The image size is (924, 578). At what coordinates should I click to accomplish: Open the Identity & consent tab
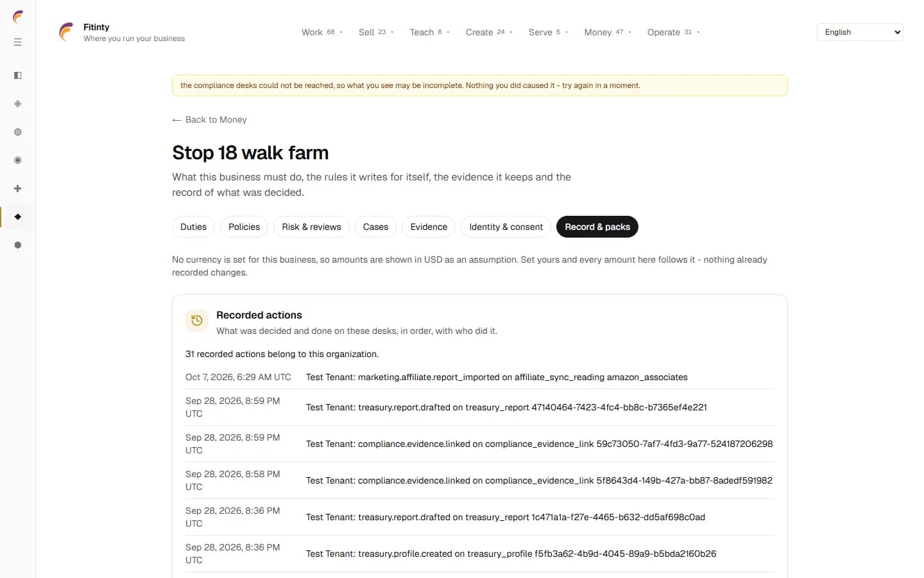[506, 227]
